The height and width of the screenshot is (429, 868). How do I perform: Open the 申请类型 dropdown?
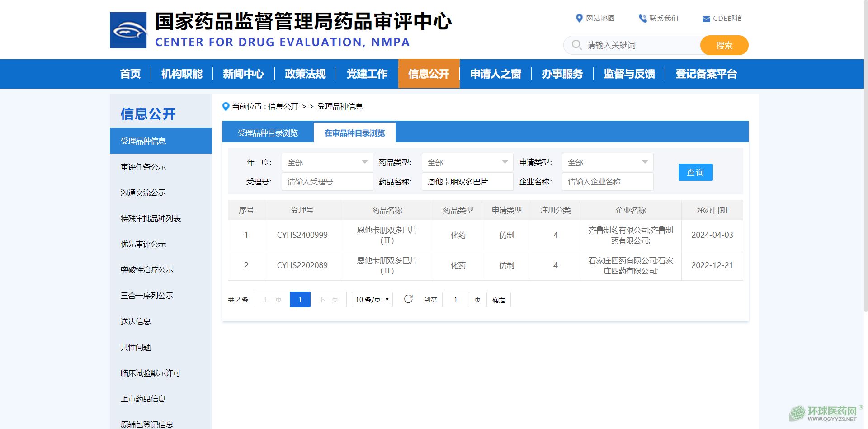(607, 162)
